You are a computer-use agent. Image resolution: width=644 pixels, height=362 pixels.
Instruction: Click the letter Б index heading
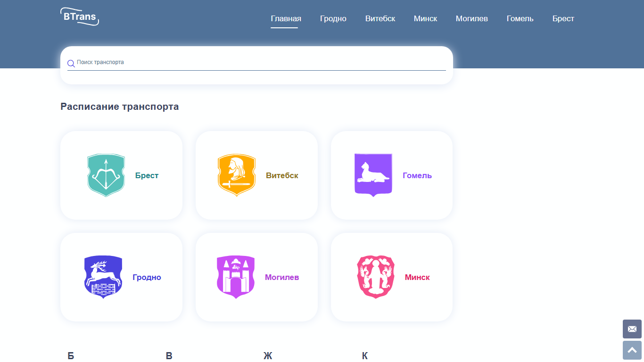tap(71, 356)
